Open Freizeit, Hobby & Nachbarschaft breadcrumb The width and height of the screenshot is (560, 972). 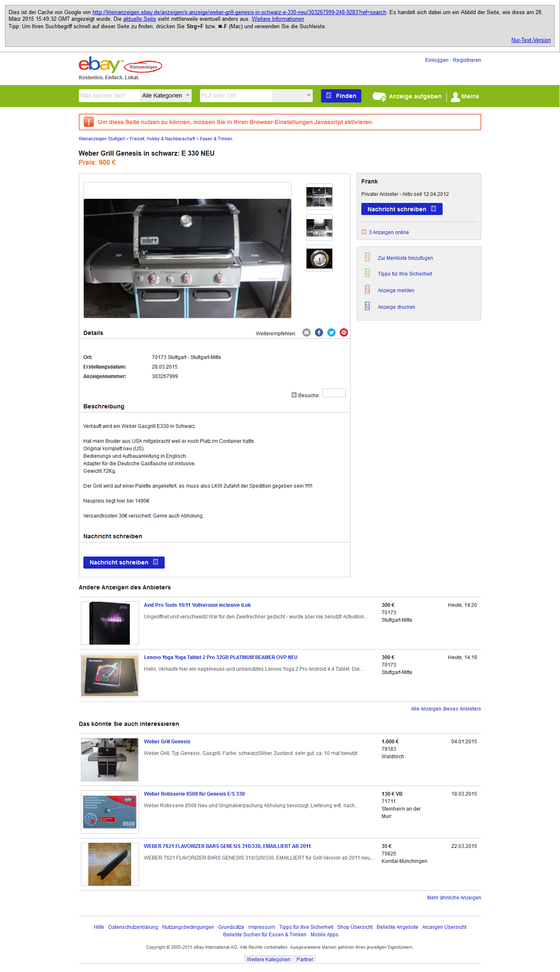[162, 139]
